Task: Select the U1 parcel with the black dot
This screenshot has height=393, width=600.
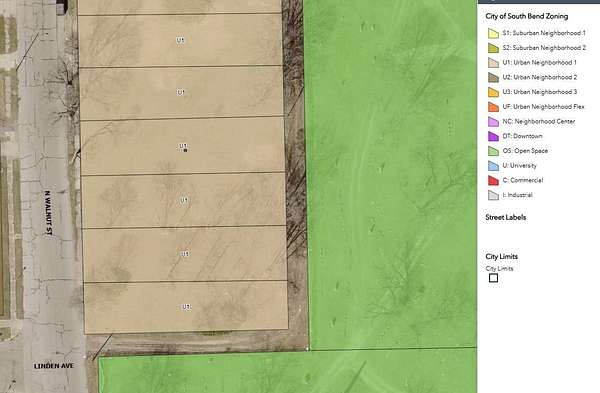Action: [x=183, y=147]
